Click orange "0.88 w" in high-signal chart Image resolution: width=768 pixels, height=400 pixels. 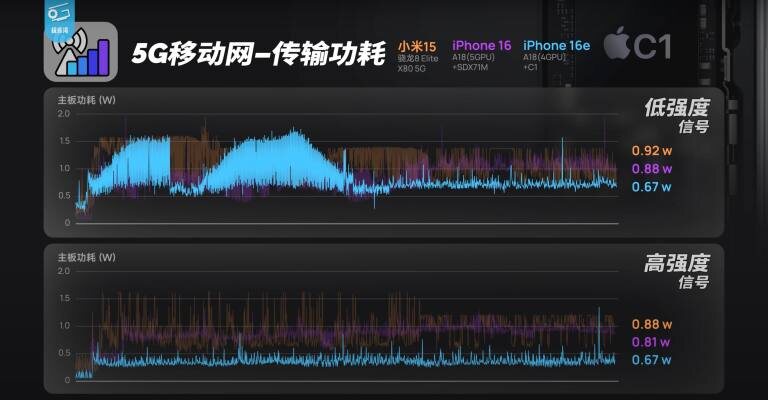click(652, 324)
